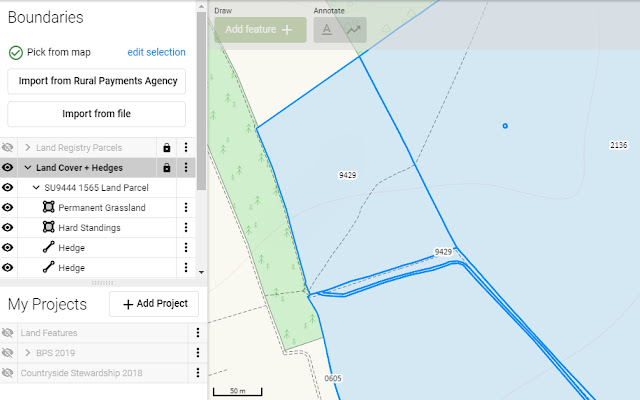Image resolution: width=640 pixels, height=400 pixels.
Task: Click the lock icon on Land Cover + Hedges
Action: pyautogui.click(x=167, y=167)
